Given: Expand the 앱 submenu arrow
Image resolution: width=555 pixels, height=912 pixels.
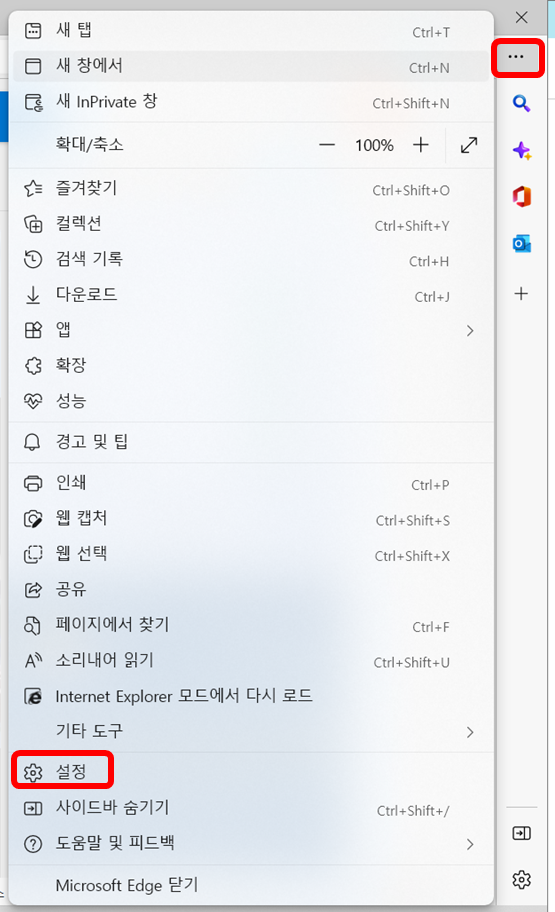Looking at the screenshot, I should (470, 331).
